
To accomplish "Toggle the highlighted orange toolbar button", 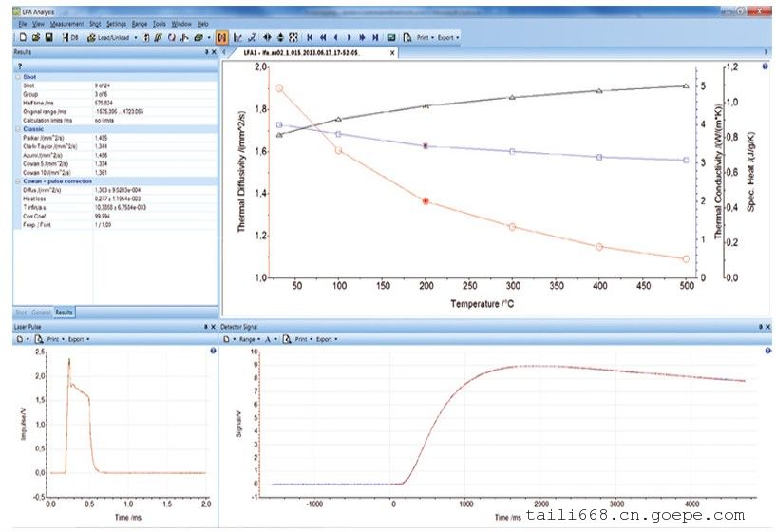I will [x=221, y=37].
